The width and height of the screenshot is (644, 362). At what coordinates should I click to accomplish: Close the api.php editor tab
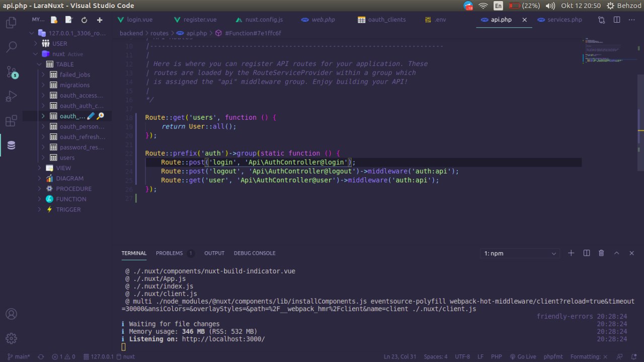click(524, 20)
